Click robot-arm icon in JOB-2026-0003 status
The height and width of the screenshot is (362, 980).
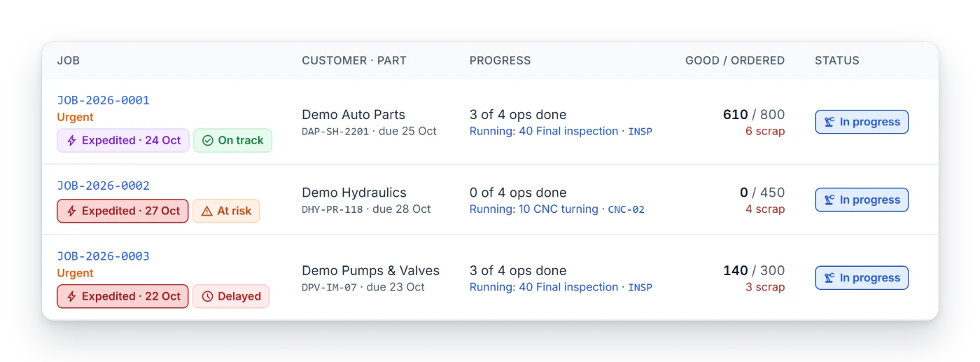coord(829,278)
